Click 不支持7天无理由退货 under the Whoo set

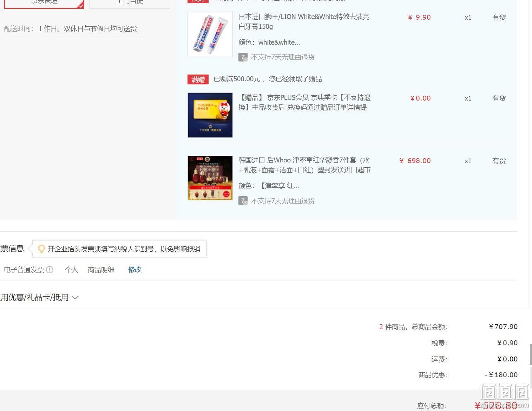(x=283, y=201)
